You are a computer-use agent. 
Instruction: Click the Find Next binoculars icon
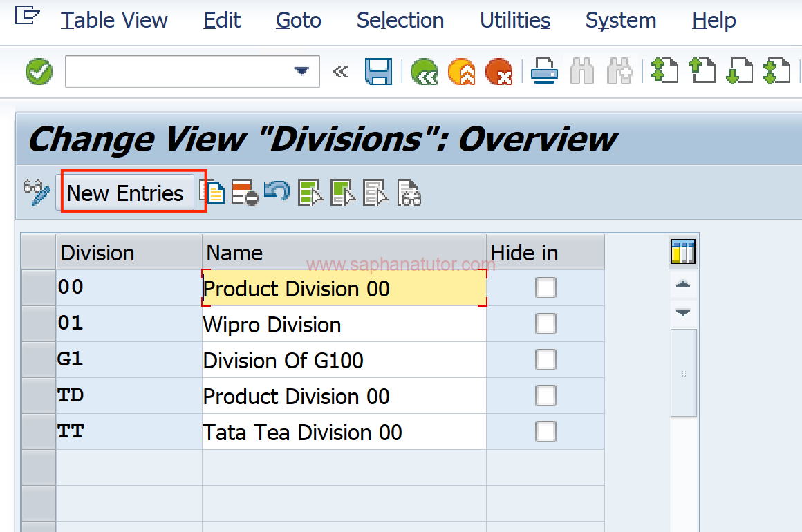click(619, 72)
